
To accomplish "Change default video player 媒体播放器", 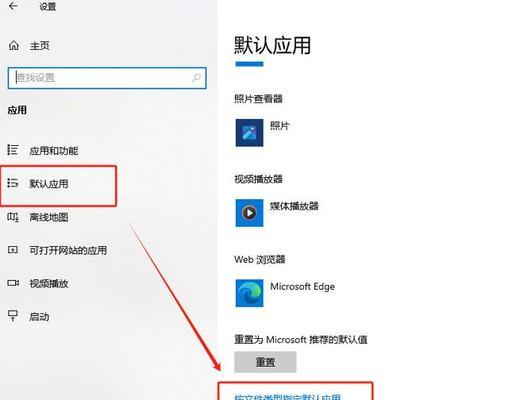I will pyautogui.click(x=277, y=213).
